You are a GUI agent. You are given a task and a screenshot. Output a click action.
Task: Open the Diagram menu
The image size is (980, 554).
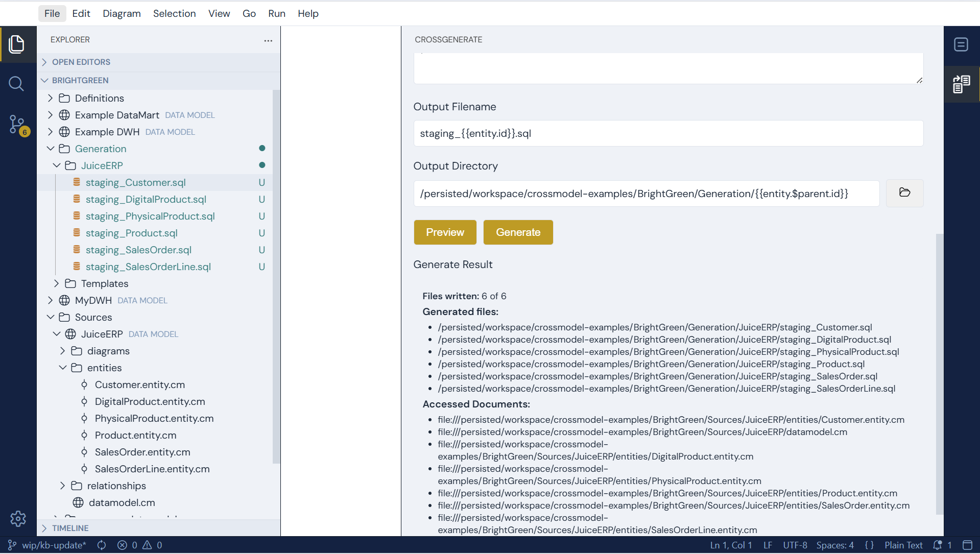[x=122, y=13]
